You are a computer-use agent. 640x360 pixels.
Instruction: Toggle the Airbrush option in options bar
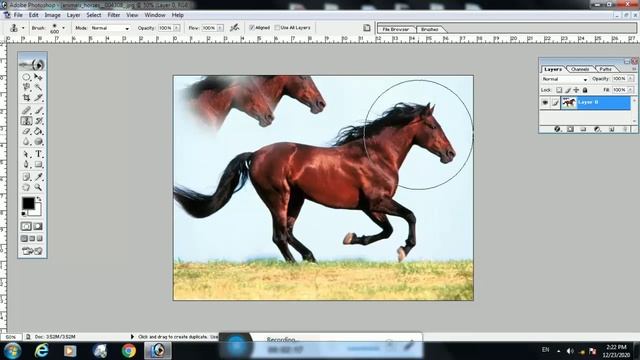click(234, 28)
